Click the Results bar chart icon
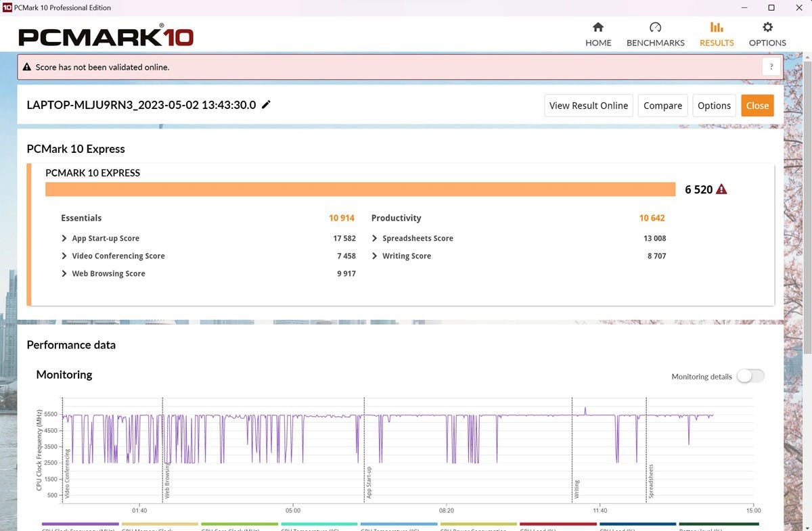The height and width of the screenshot is (531, 812). point(716,28)
